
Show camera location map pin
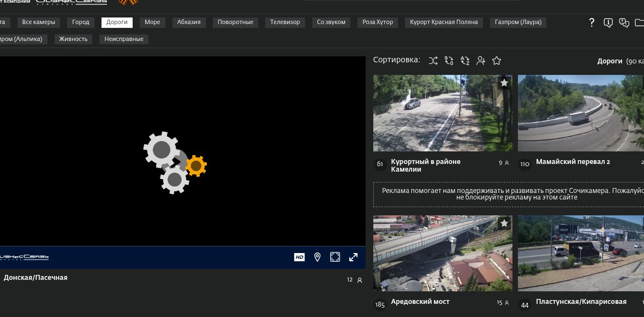pyautogui.click(x=317, y=257)
